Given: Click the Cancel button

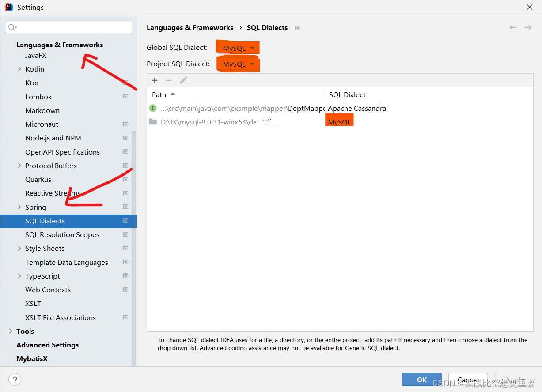Looking at the screenshot, I should coord(468,380).
